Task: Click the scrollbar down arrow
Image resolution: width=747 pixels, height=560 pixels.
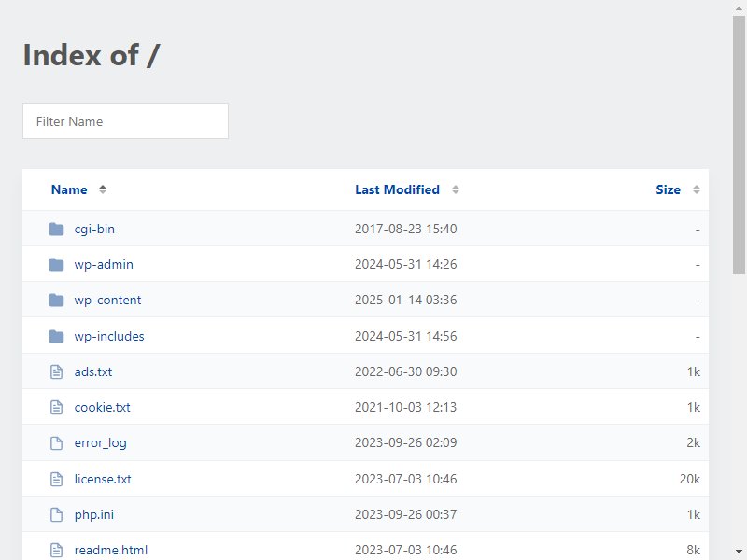Action: 739,552
